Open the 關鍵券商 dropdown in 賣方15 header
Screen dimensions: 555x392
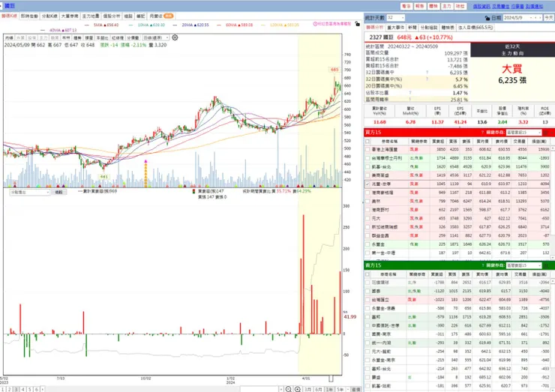coord(523,265)
